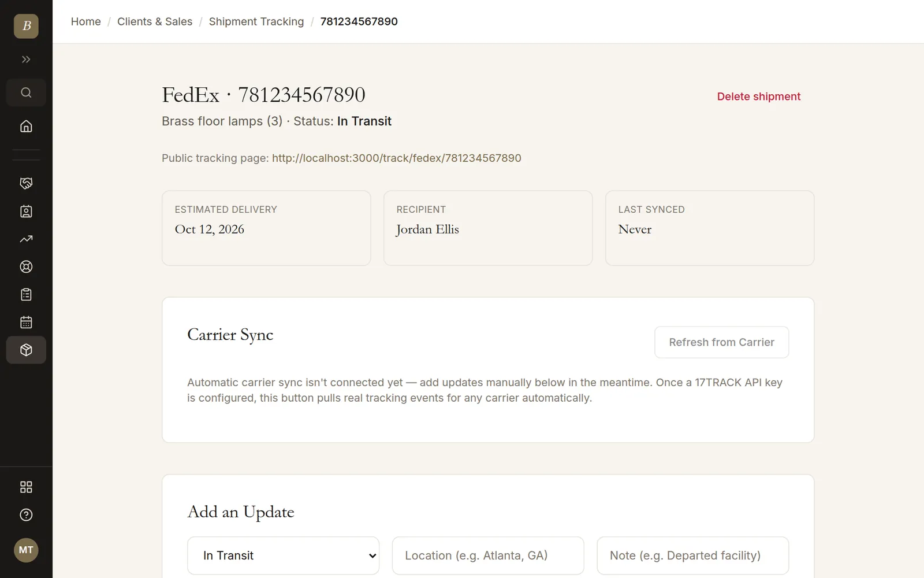Click the Add an Update heading
The width and height of the screenshot is (924, 578).
(x=241, y=512)
